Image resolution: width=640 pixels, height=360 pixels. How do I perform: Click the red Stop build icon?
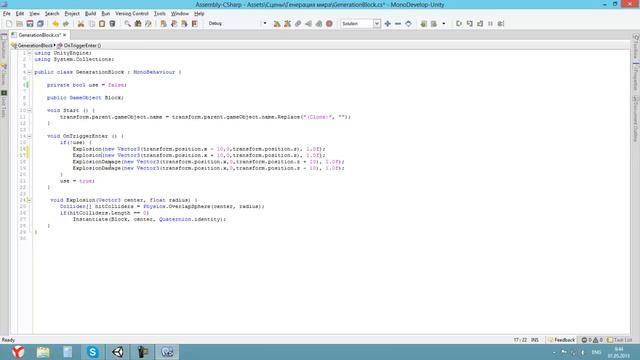[329, 24]
